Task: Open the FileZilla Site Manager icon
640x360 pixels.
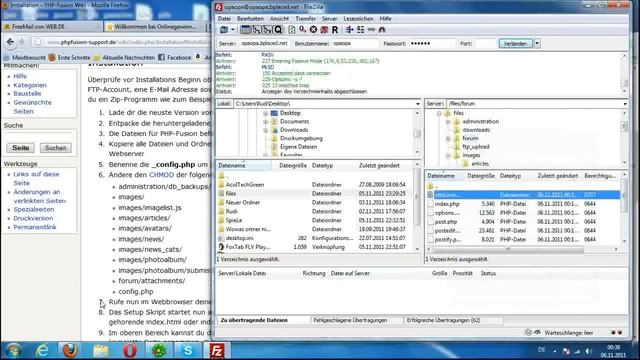Action: click(x=224, y=30)
